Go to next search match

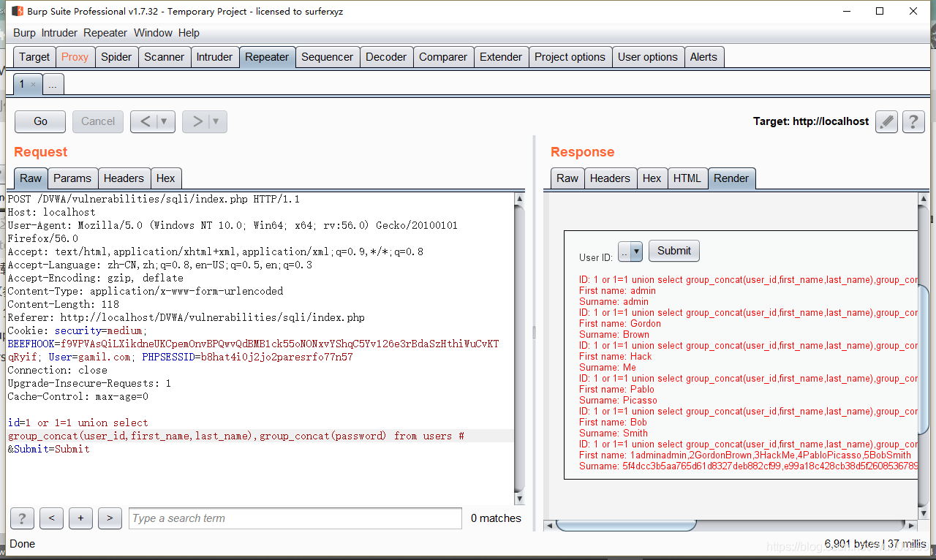[x=110, y=518]
